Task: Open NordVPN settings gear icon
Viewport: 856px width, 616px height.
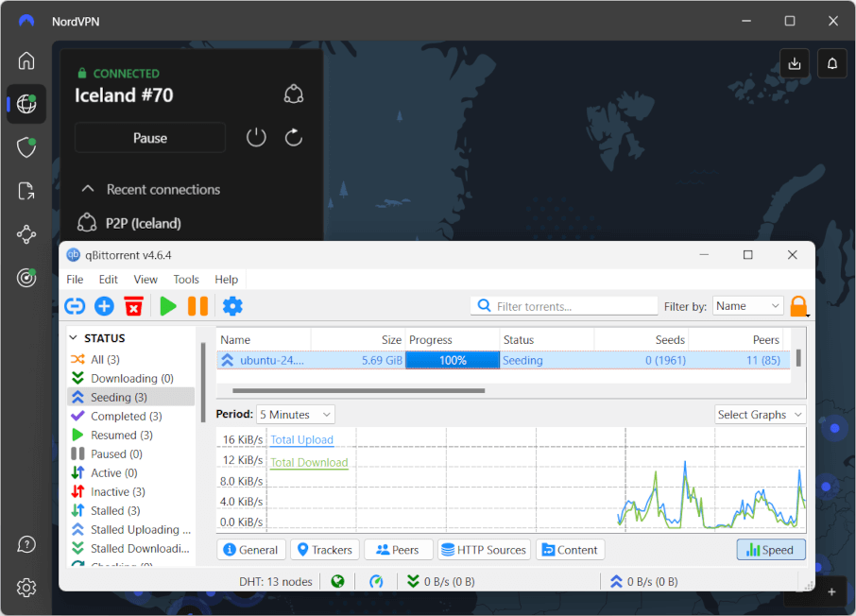Action: 26,588
